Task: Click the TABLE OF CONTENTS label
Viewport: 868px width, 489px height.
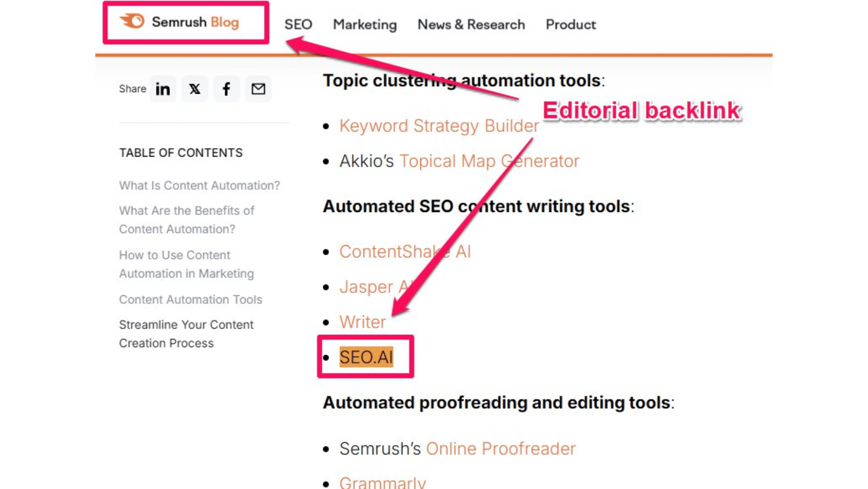Action: point(181,153)
